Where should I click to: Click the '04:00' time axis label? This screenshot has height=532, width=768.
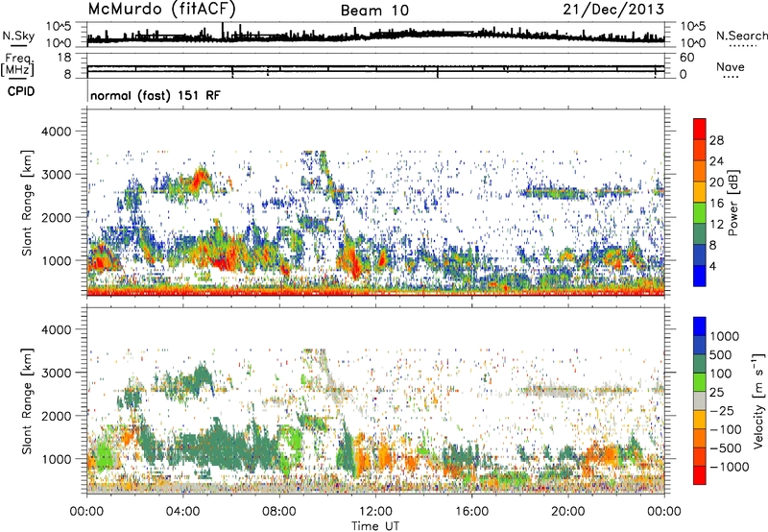click(182, 512)
